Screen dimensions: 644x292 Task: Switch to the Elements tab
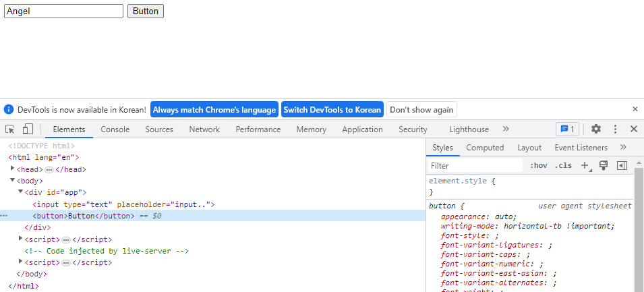(x=69, y=129)
